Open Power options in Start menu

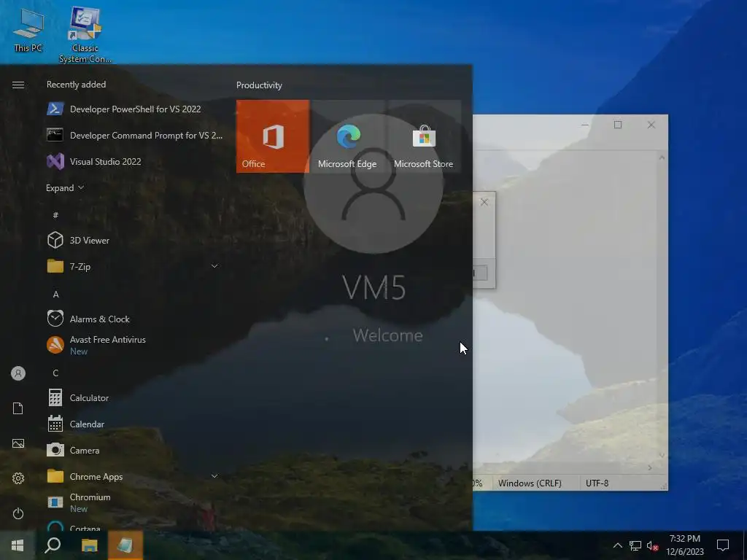tap(18, 513)
